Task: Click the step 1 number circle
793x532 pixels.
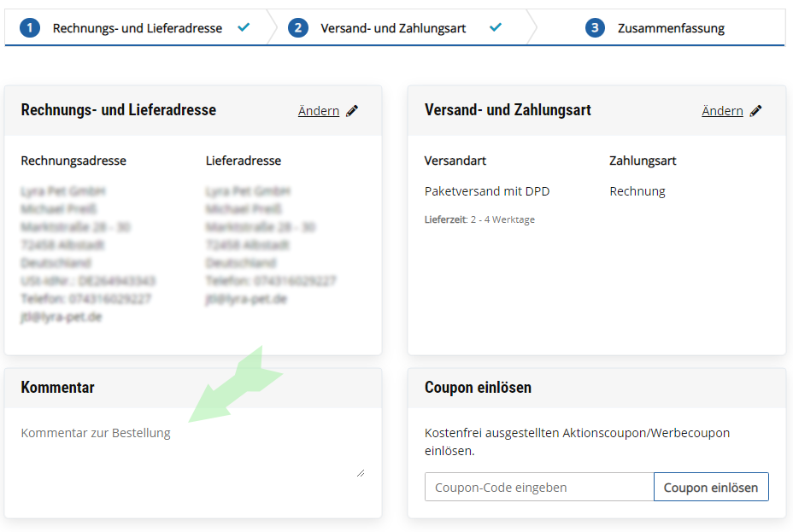Action: (x=30, y=28)
